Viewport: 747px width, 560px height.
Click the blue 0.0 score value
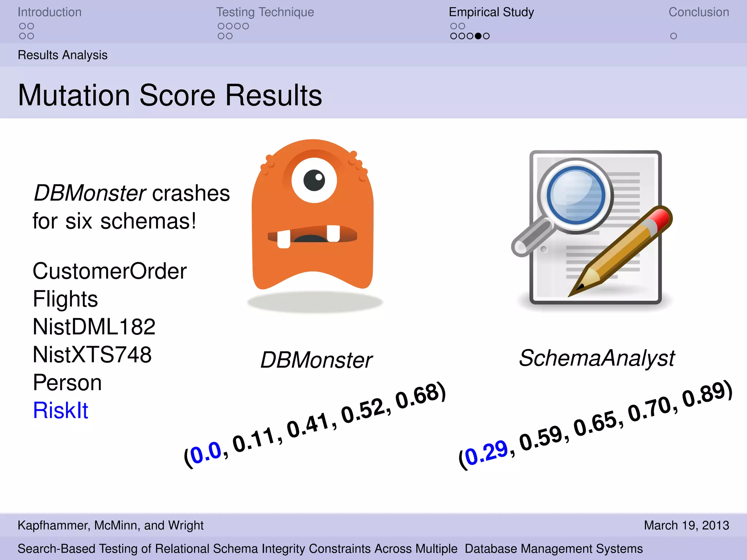[206, 452]
